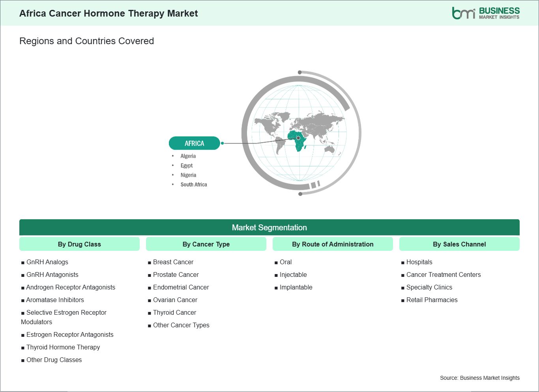This screenshot has width=539, height=392.
Task: Click South Africa in country list
Action: 193,185
